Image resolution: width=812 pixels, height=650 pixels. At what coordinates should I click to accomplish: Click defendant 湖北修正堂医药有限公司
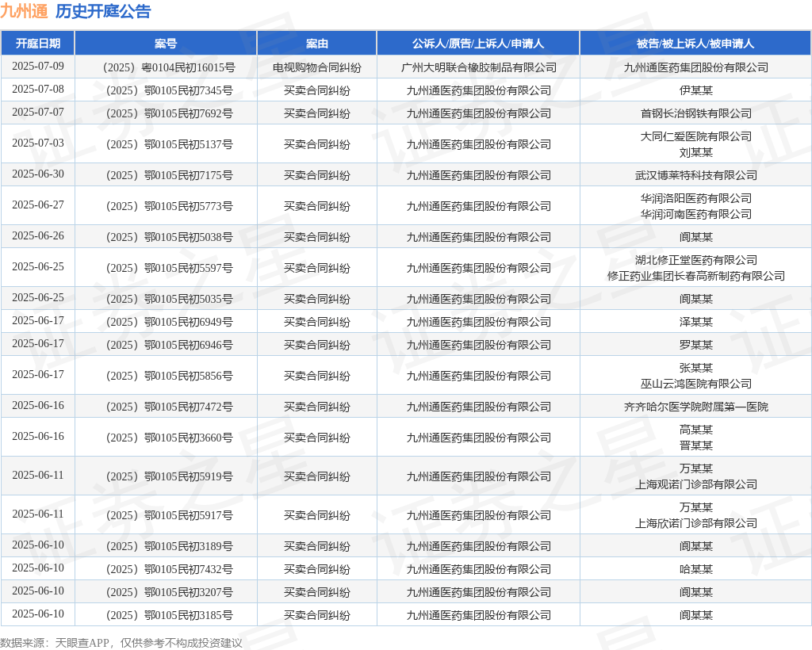[x=696, y=260]
